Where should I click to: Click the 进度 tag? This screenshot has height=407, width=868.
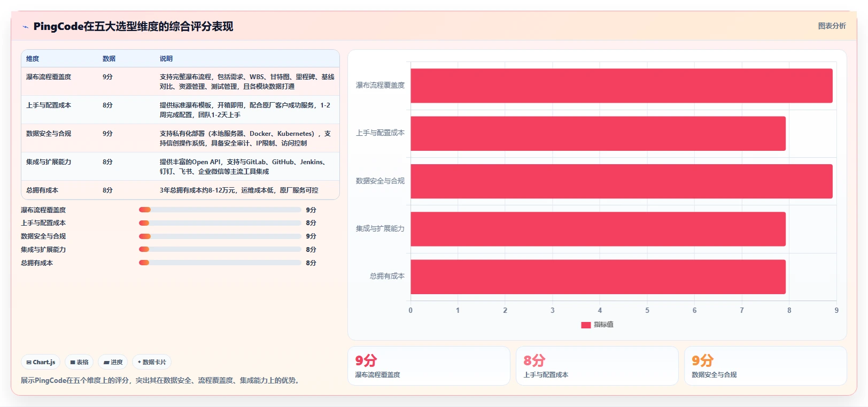pyautogui.click(x=113, y=362)
